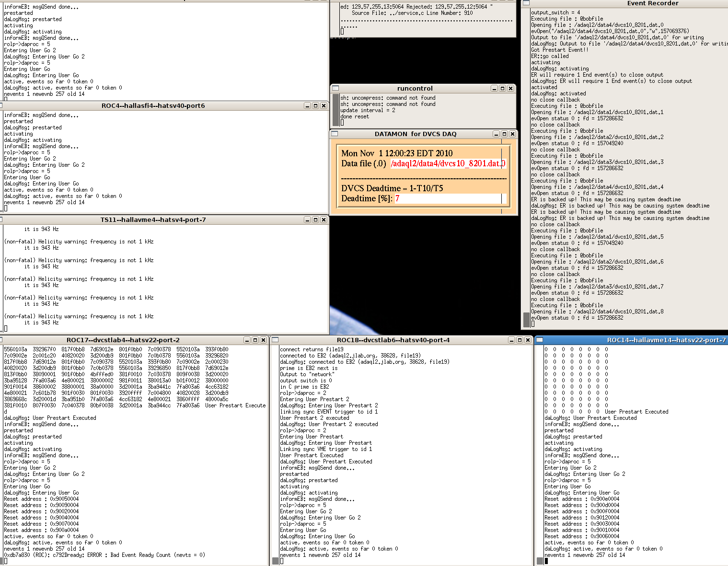
Task: Minimize the ROC18--dvcstlab6 terminal window
Action: pos(511,340)
